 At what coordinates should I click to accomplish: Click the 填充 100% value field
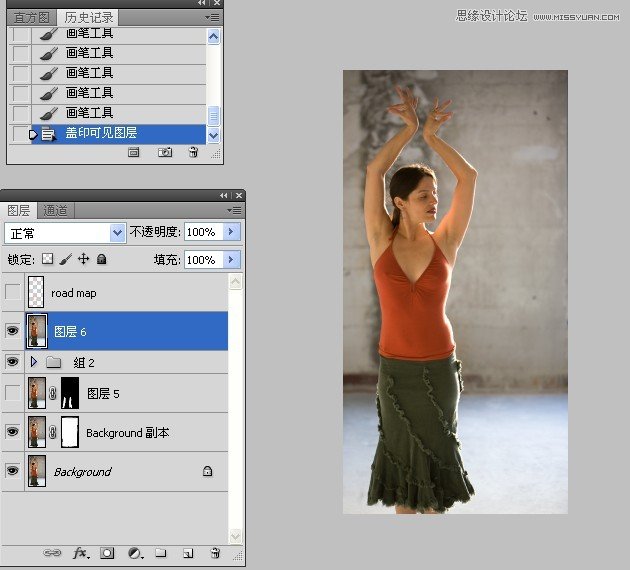coord(204,259)
